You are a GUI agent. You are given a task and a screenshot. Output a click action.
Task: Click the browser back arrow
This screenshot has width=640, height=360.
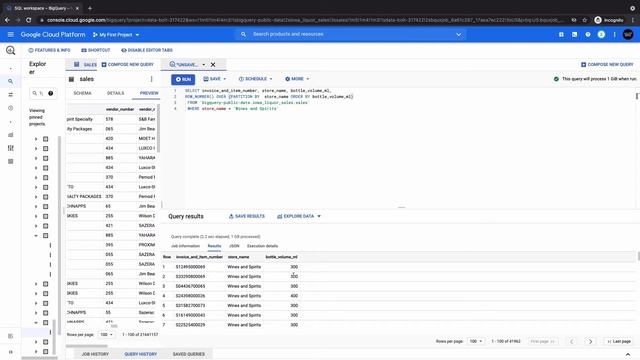[x=7, y=20]
